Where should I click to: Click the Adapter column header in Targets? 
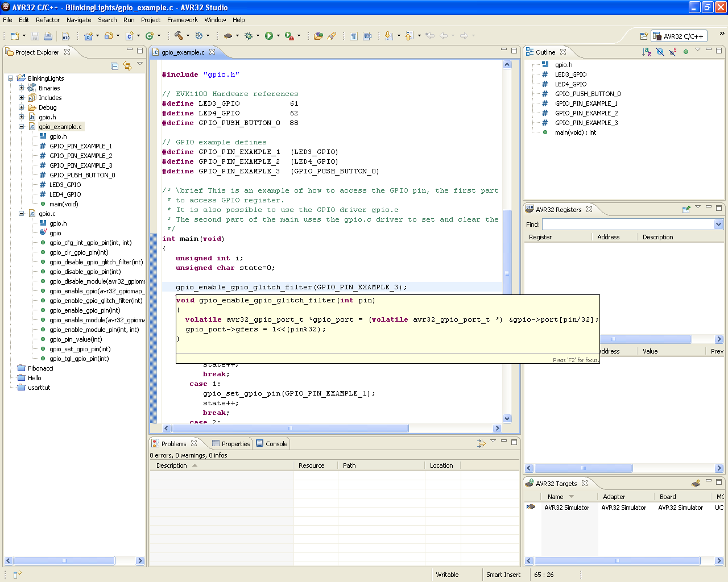point(626,497)
